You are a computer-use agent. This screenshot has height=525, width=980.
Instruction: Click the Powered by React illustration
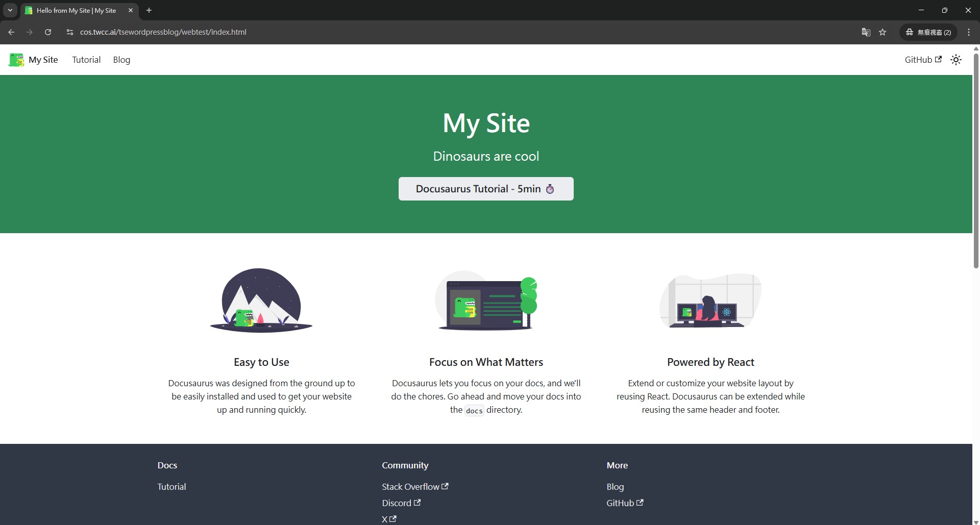point(710,301)
